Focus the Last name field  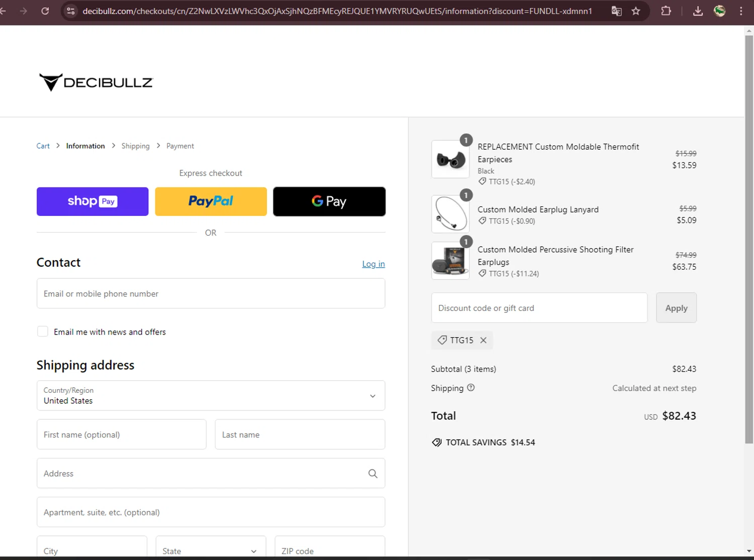300,435
